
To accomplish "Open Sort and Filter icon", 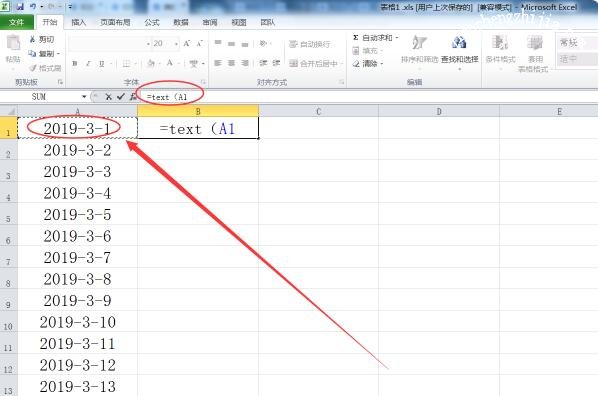I will [x=419, y=43].
